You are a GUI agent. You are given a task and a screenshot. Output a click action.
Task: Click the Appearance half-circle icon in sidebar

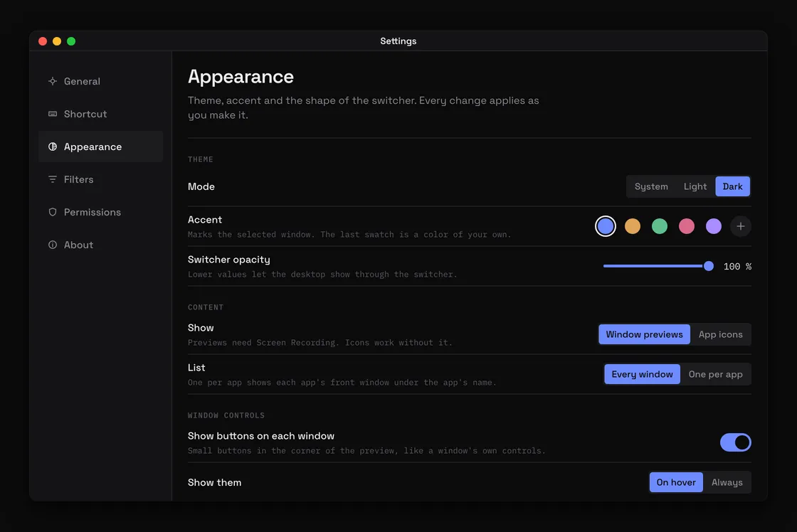coord(53,147)
